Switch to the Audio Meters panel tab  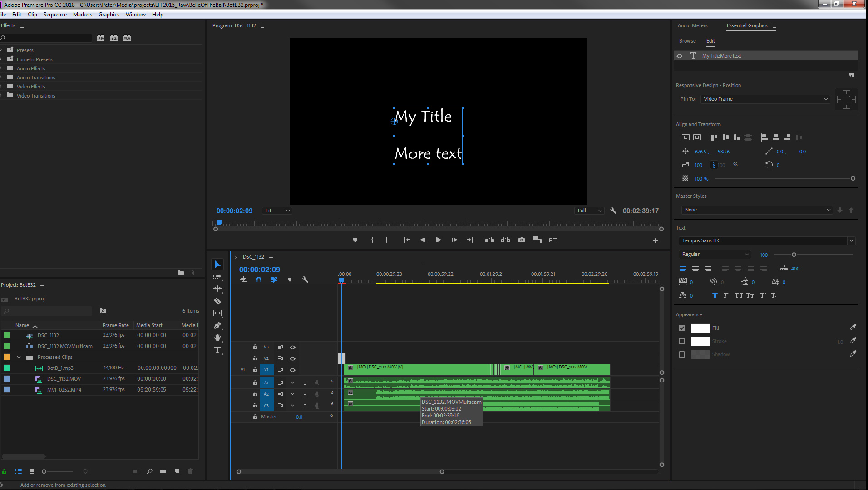click(692, 25)
